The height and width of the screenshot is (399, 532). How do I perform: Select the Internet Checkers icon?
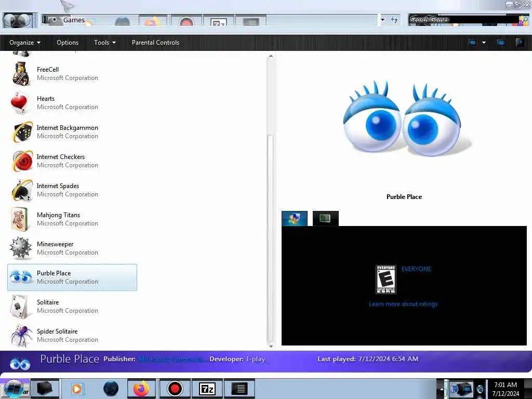[22, 161]
